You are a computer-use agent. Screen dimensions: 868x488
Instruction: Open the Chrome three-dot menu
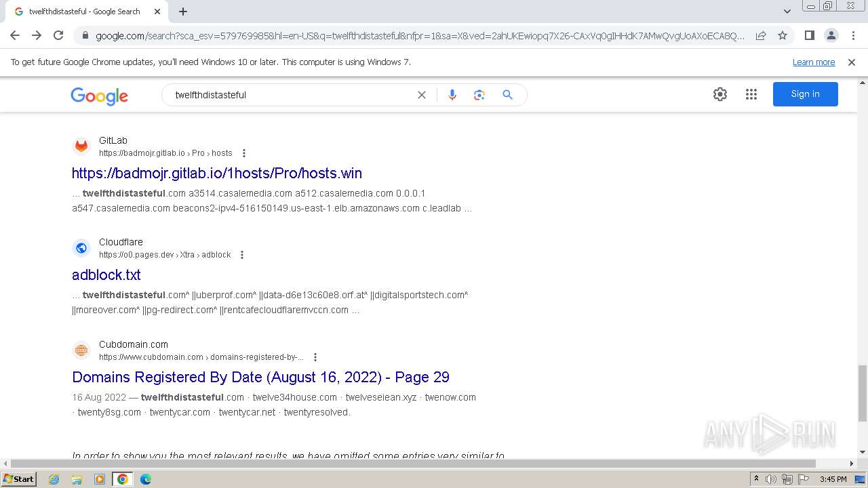coord(853,35)
